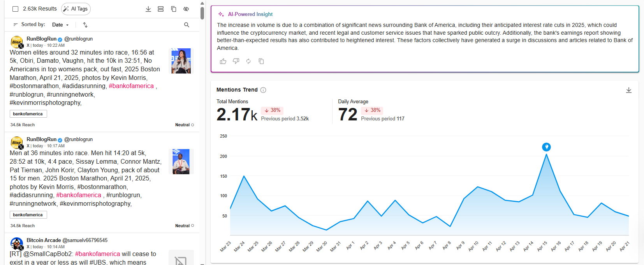Viewport: 644px width, 265px height.
Task: Click the Mar 23 axis label
Action: [225, 246]
